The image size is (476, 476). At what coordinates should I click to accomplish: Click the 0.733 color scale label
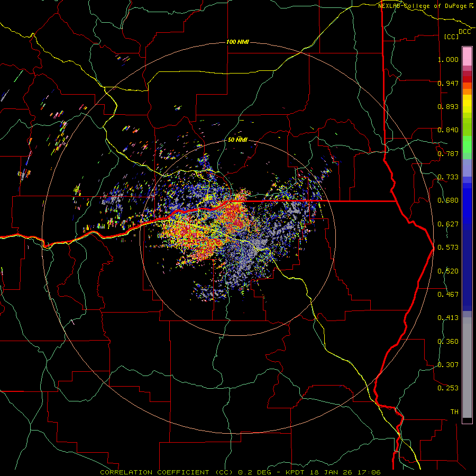coord(448,177)
